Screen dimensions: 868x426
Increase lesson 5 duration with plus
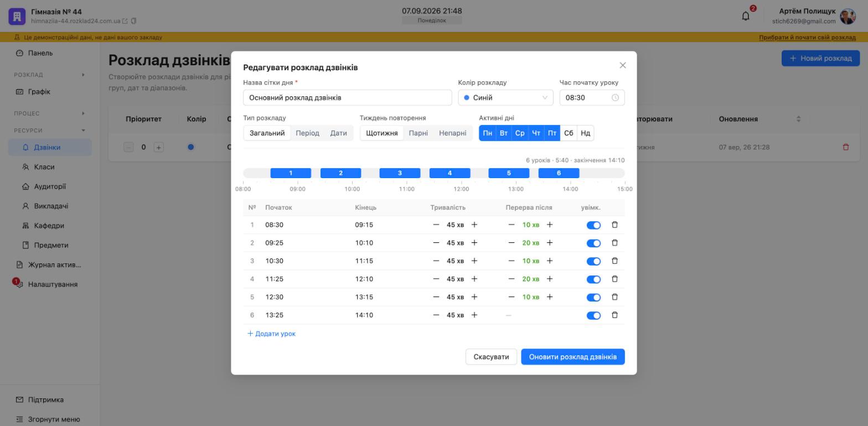(x=474, y=297)
